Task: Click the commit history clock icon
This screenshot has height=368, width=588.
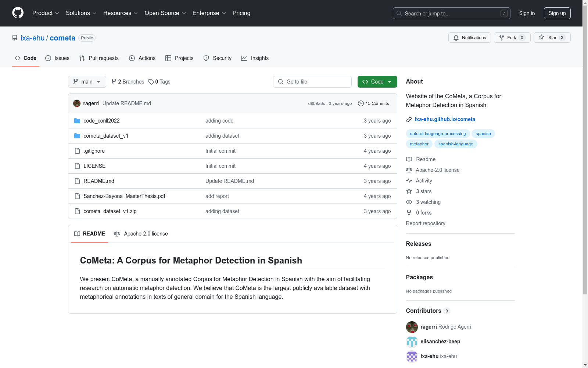Action: (x=361, y=103)
